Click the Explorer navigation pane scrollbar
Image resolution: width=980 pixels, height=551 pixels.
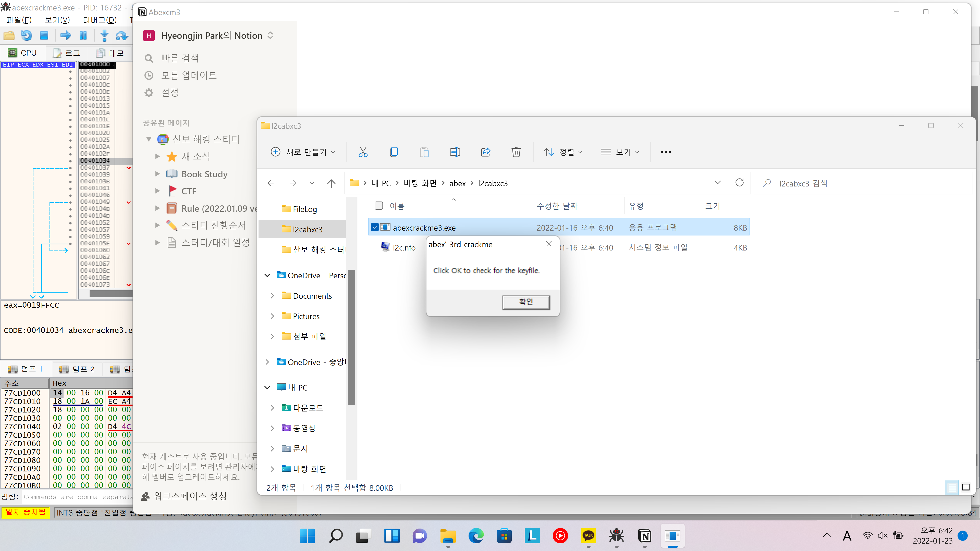coord(351,337)
